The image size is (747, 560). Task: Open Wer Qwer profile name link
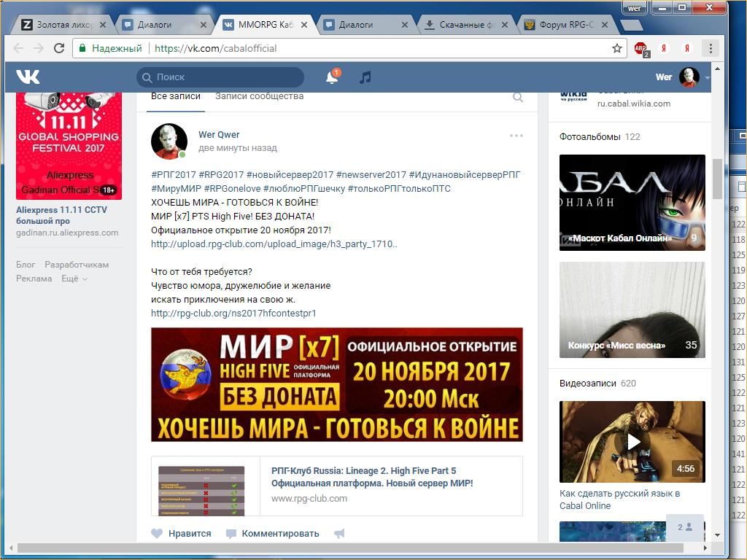[x=219, y=135]
